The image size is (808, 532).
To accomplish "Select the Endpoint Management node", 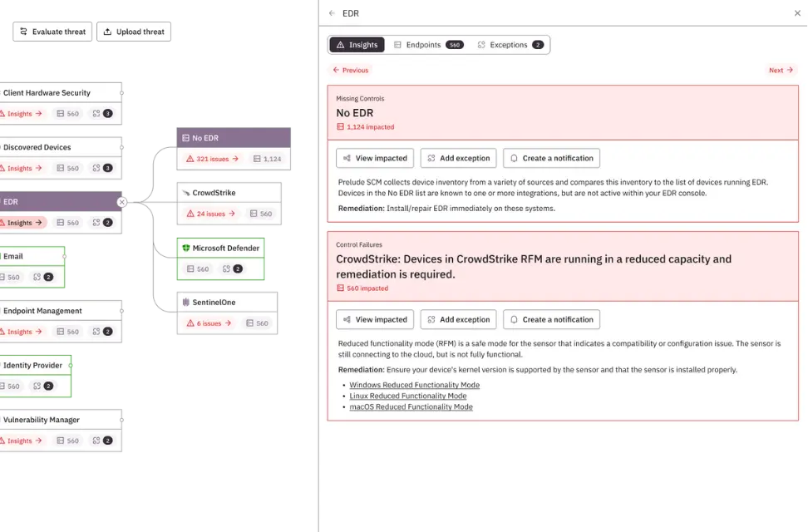I will click(x=60, y=311).
